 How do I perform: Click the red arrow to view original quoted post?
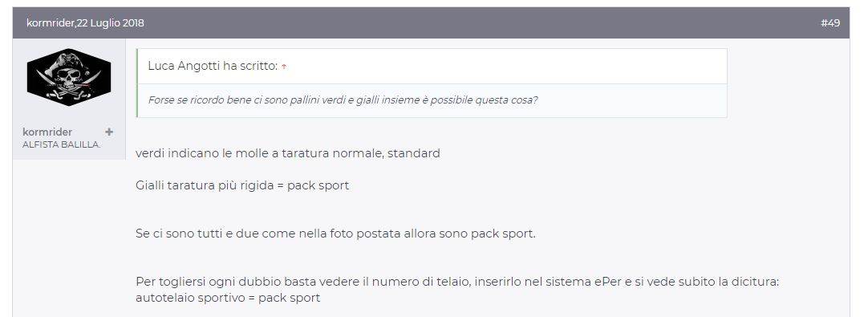coord(284,67)
